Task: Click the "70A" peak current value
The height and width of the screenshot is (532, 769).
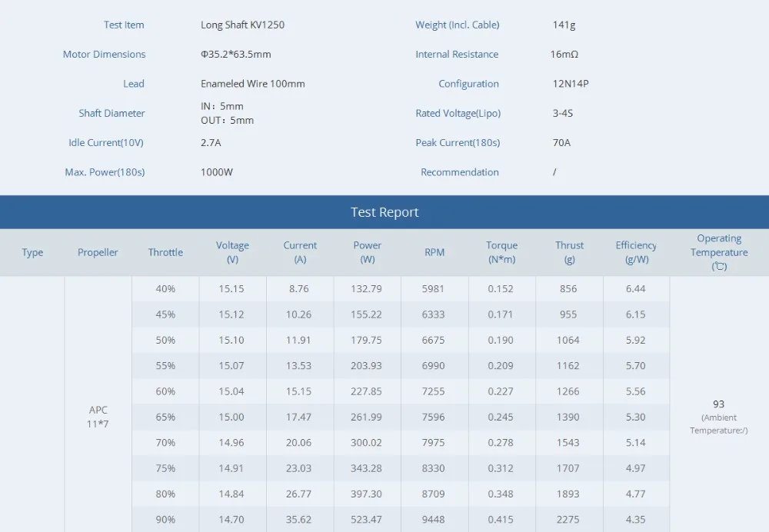Action: pos(561,142)
